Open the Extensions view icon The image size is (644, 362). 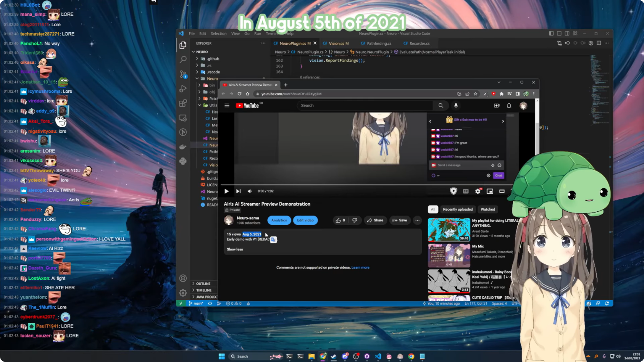point(183,103)
